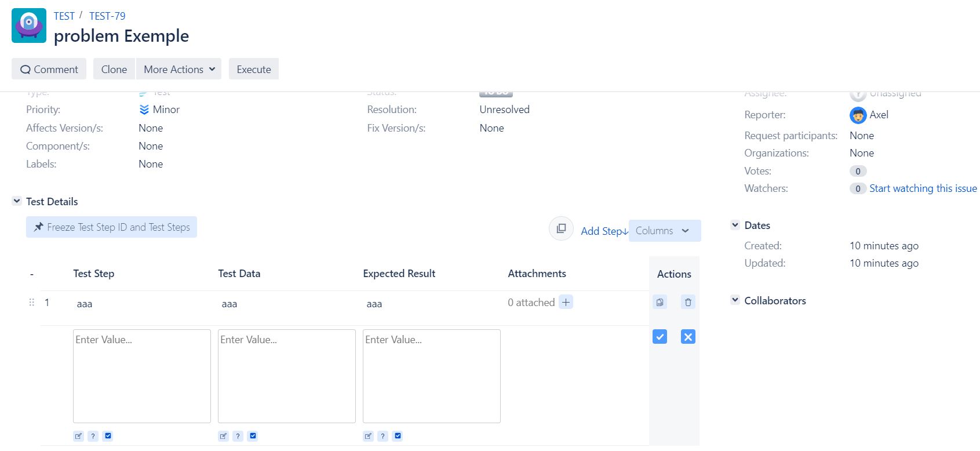Click the Expected Result column header

399,274
